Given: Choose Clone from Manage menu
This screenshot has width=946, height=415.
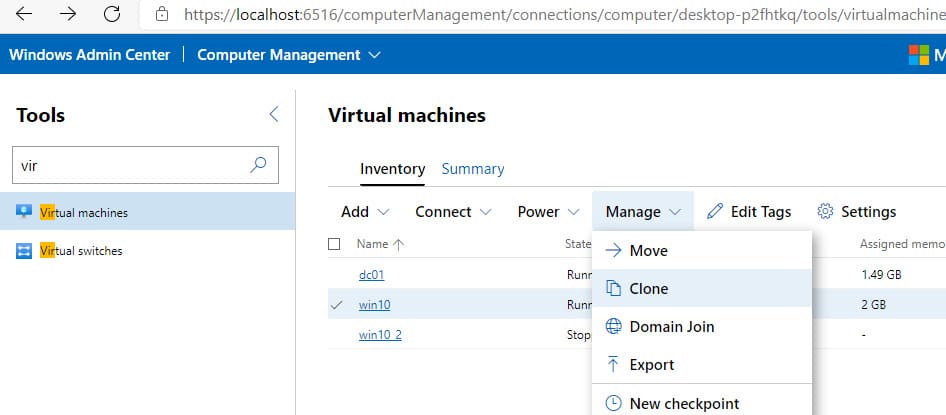Looking at the screenshot, I should click(702, 288).
